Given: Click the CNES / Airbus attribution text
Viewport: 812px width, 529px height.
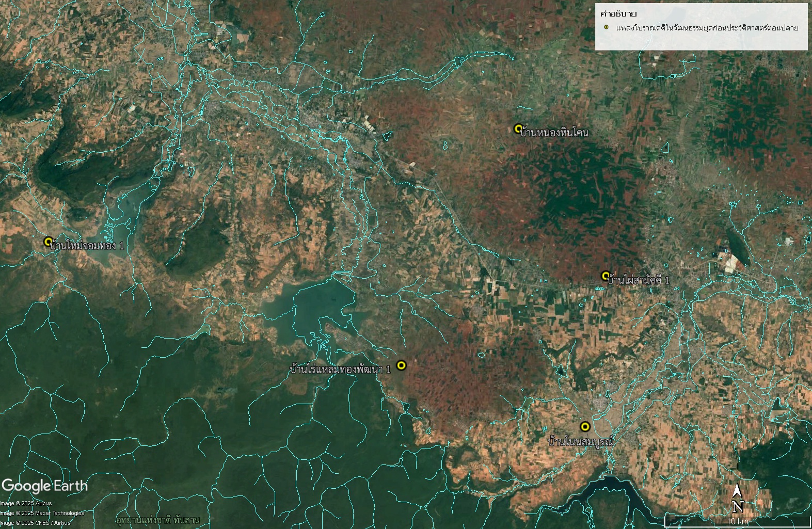Looking at the screenshot, I should click(36, 523).
